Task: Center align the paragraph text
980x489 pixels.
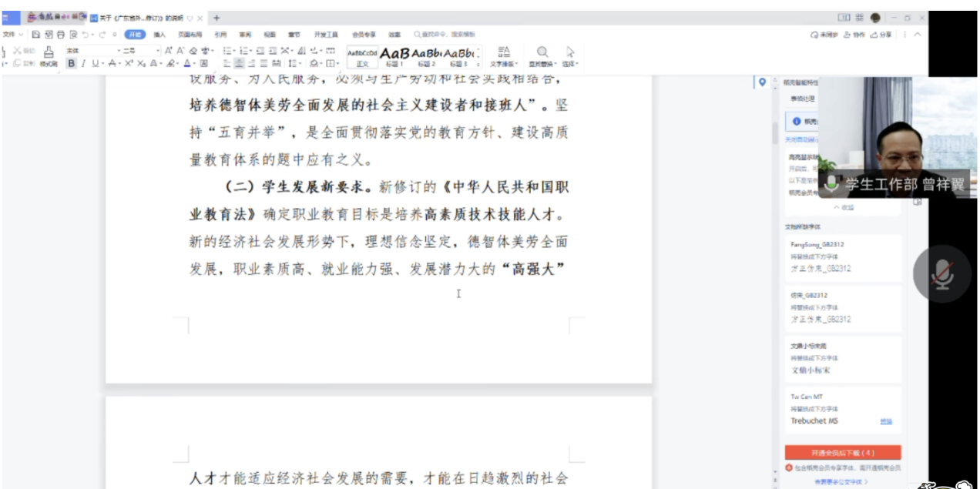Action: [x=240, y=64]
